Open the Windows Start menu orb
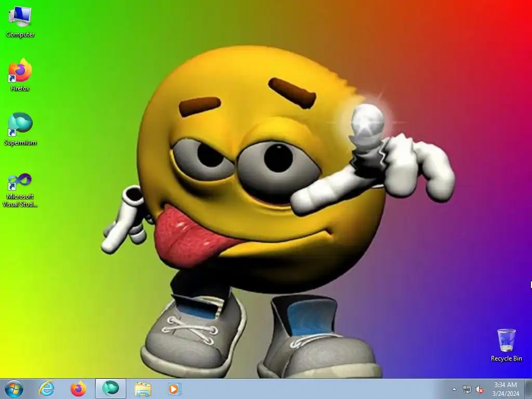 pos(14,389)
